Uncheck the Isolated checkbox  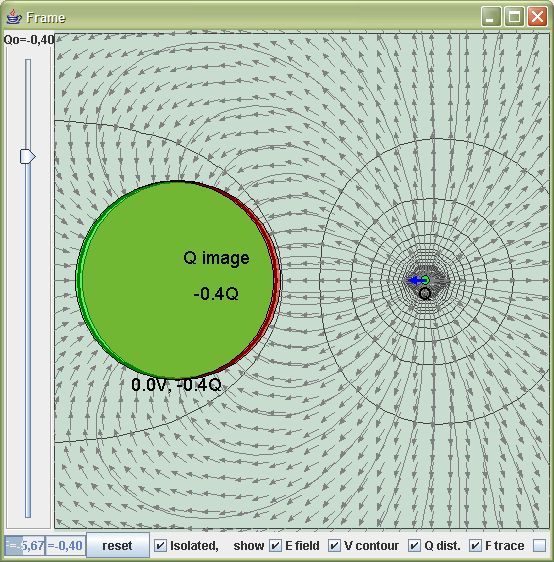160,546
